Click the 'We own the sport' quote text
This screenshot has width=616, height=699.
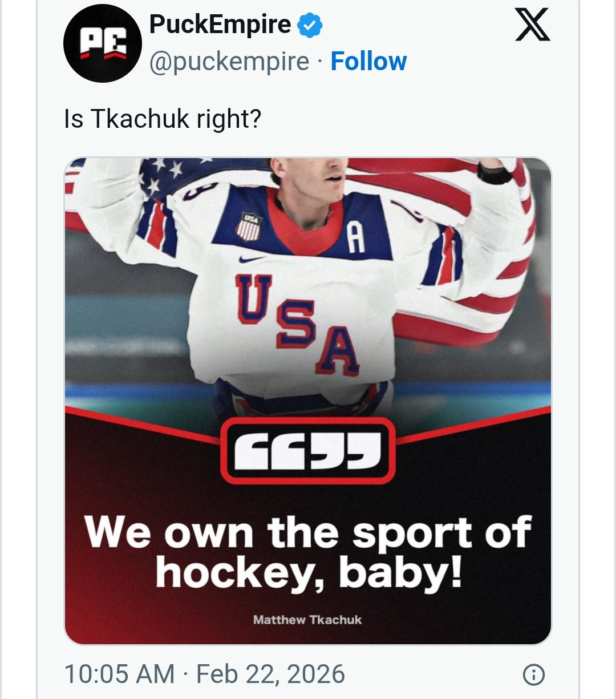308,532
